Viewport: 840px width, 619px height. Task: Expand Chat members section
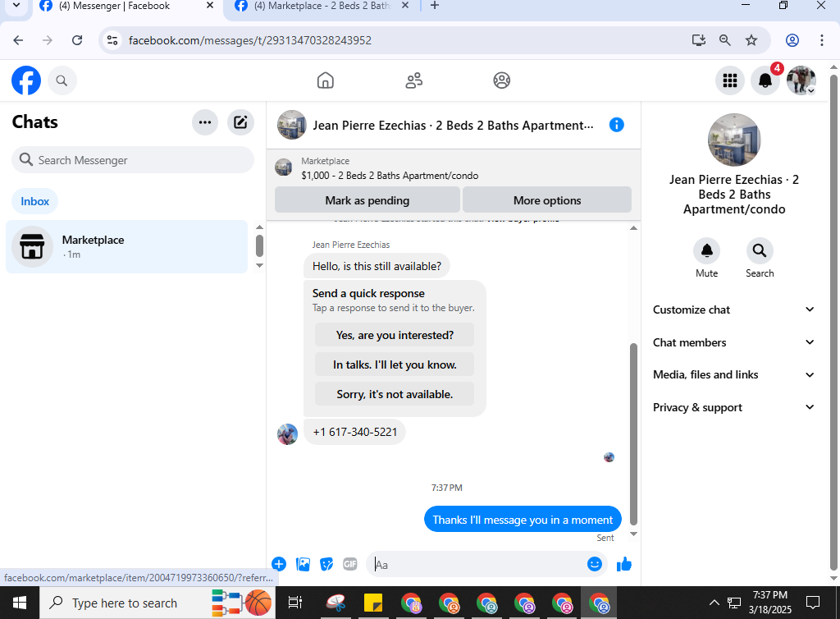click(733, 342)
